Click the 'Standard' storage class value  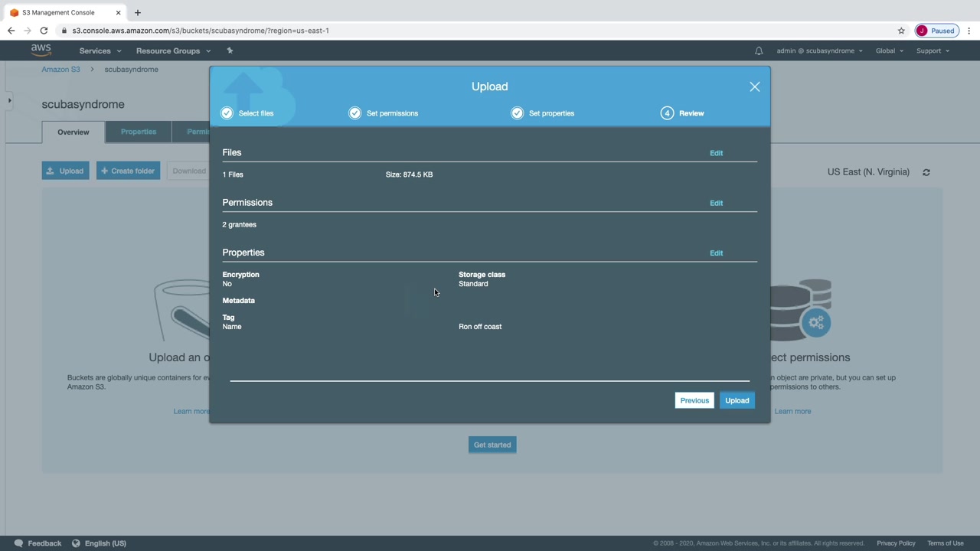(473, 284)
